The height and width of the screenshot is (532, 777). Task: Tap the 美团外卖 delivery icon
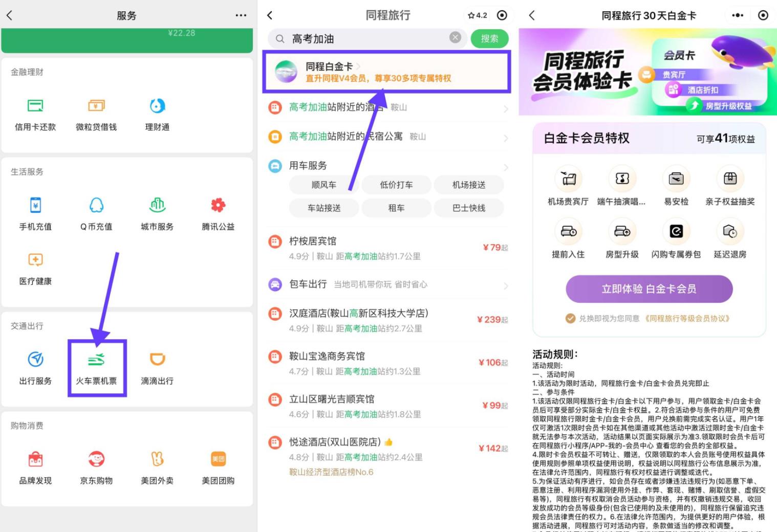point(157,459)
